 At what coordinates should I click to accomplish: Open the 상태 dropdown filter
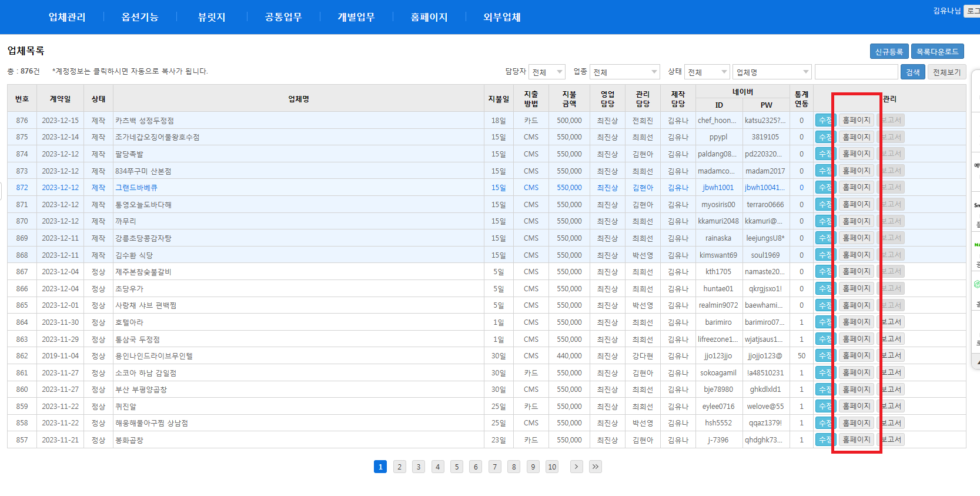coord(706,72)
